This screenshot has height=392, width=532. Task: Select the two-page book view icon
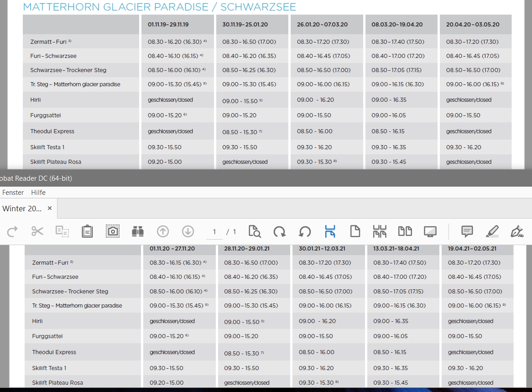tap(405, 232)
